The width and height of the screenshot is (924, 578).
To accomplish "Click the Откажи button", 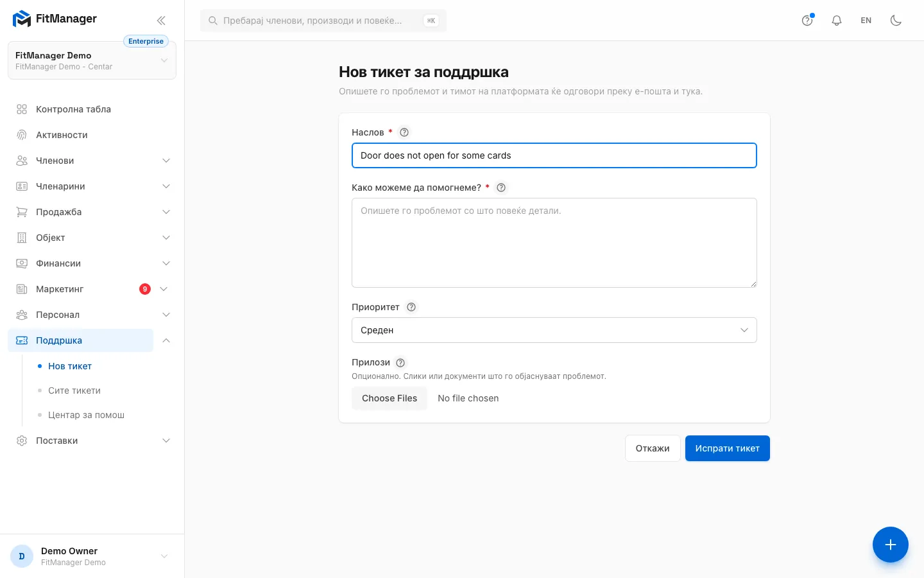I will click(x=653, y=448).
